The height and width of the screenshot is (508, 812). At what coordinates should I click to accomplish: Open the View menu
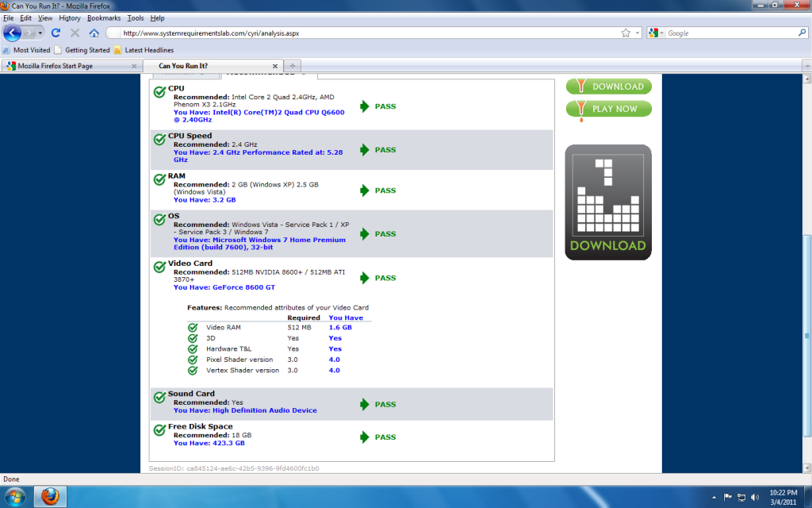coord(45,18)
